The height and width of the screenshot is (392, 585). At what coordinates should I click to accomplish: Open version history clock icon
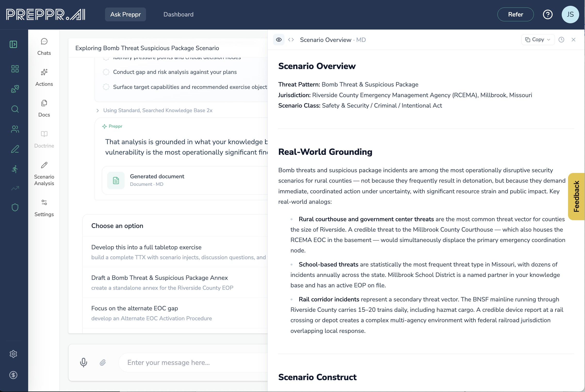point(561,40)
